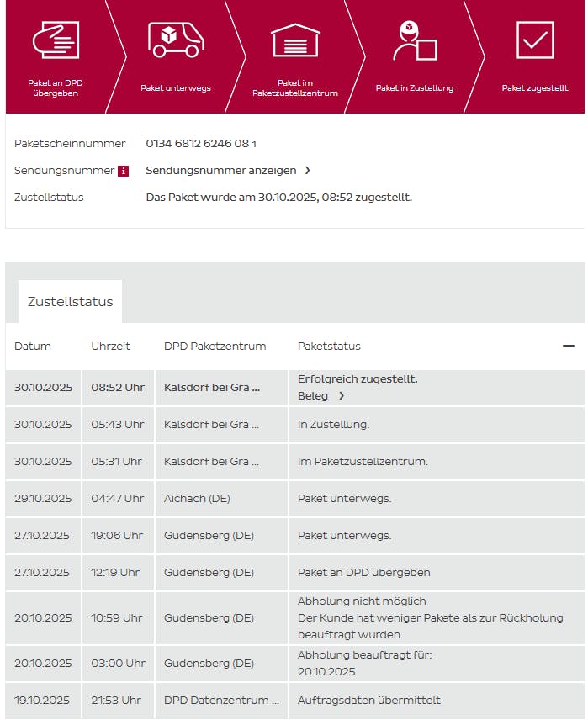Click the Sendungsnummer anzeigen link
The width and height of the screenshot is (588, 725).
click(x=221, y=171)
